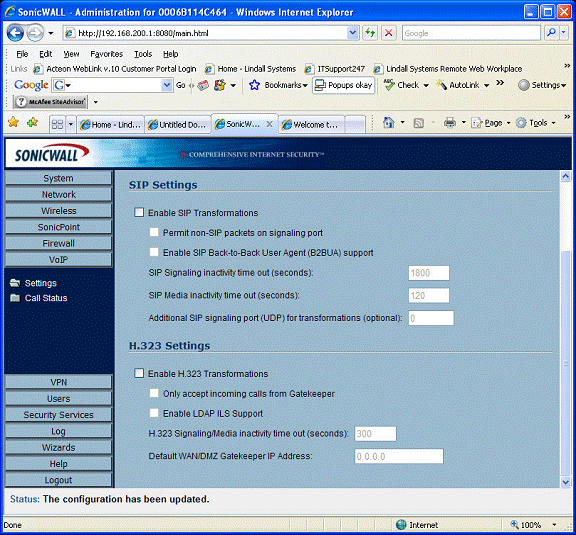Viewport: 576px width, 535px height.
Task: Click the RSS feeds icon
Action: [418, 123]
